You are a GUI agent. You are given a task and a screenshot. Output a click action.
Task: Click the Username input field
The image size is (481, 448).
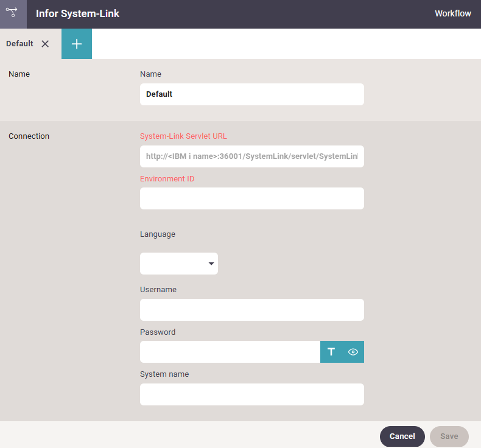[x=252, y=310]
